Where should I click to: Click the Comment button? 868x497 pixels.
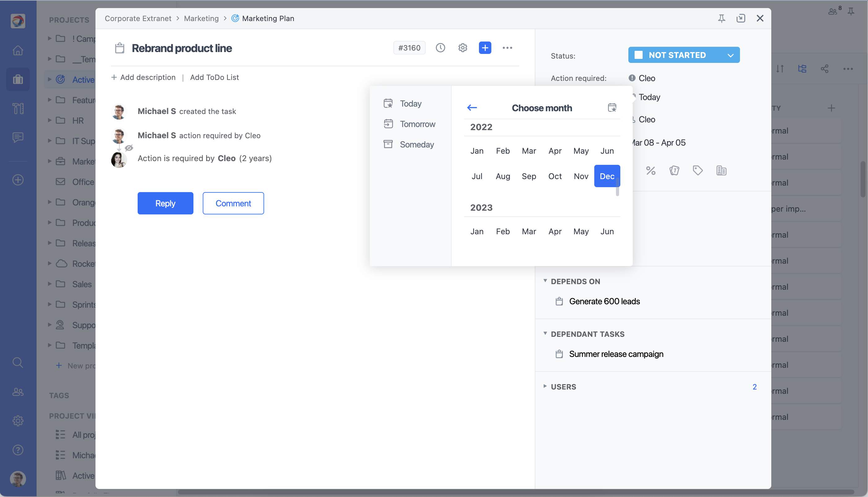click(233, 203)
